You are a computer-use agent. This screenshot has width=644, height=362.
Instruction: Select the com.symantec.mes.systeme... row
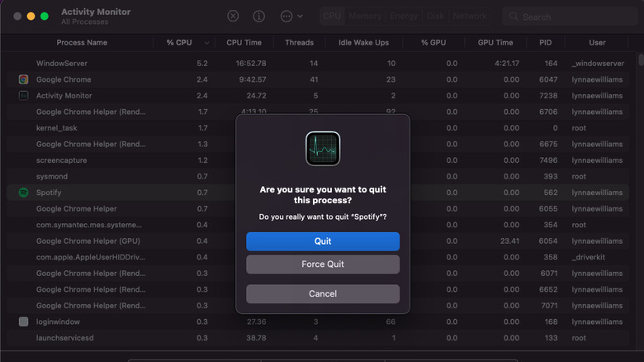tap(318, 225)
